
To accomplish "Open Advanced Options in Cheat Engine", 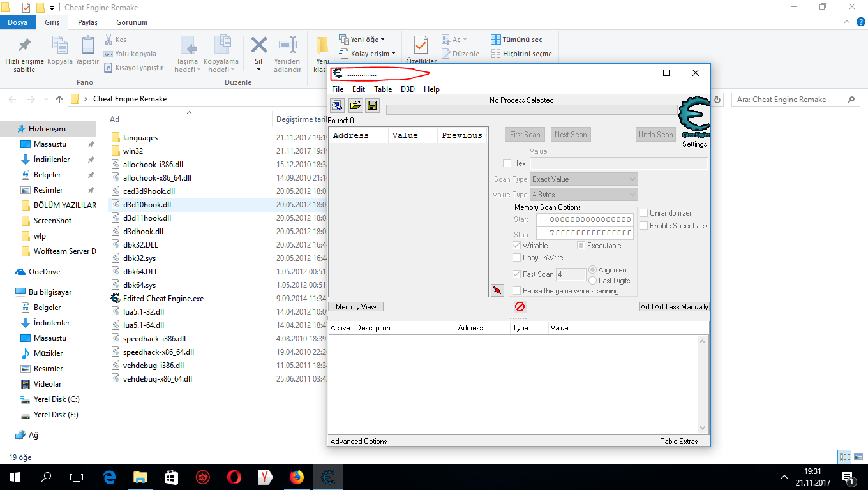I will point(359,442).
